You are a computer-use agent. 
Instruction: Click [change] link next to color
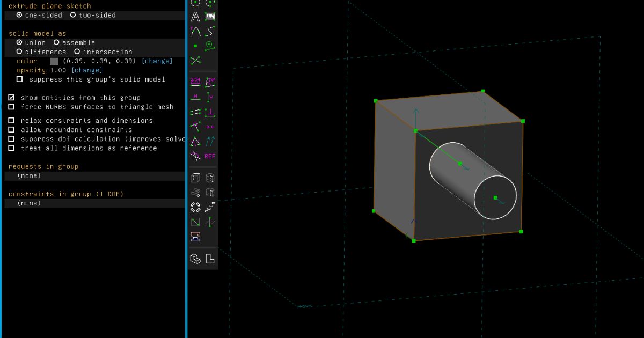[157, 61]
